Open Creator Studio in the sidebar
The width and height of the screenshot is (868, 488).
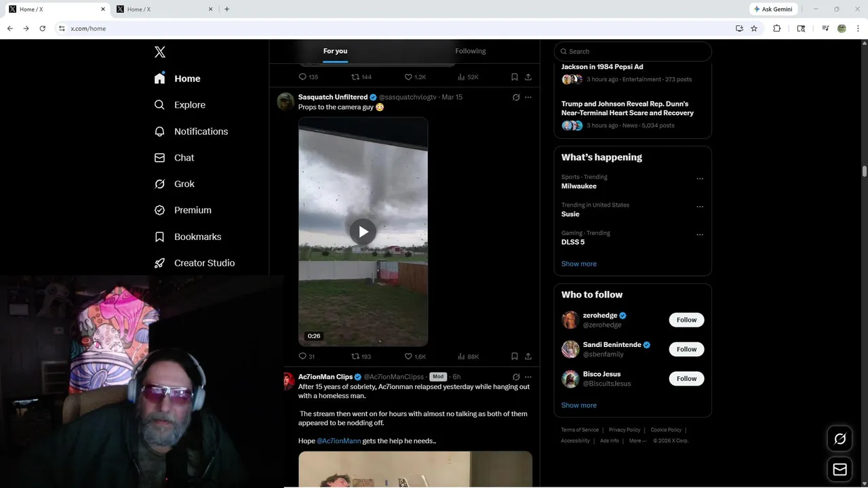[195, 263]
